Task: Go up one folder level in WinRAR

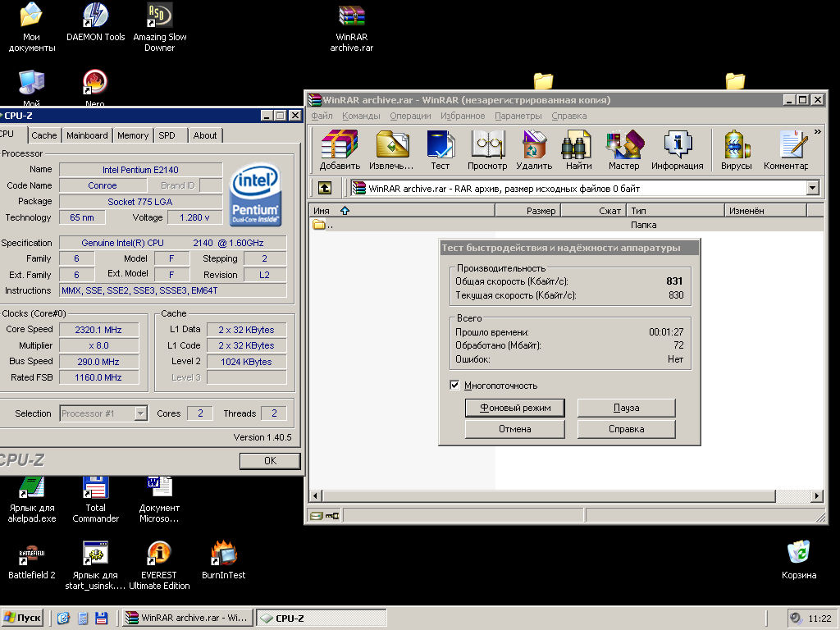Action: [325, 188]
